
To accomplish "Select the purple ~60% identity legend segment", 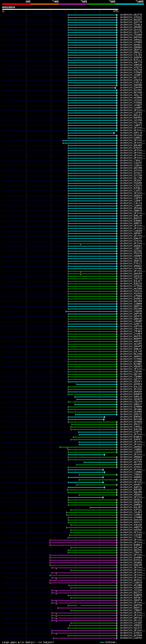I will (x=73, y=4).
